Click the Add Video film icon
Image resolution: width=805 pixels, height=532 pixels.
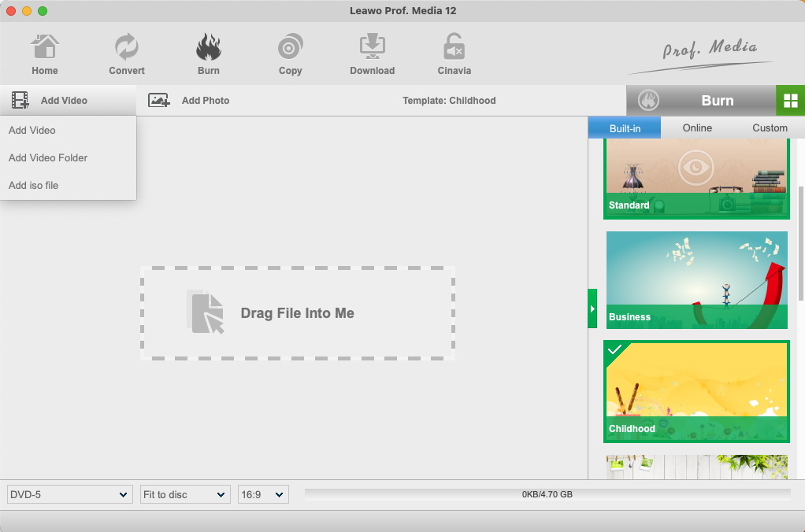pos(20,100)
